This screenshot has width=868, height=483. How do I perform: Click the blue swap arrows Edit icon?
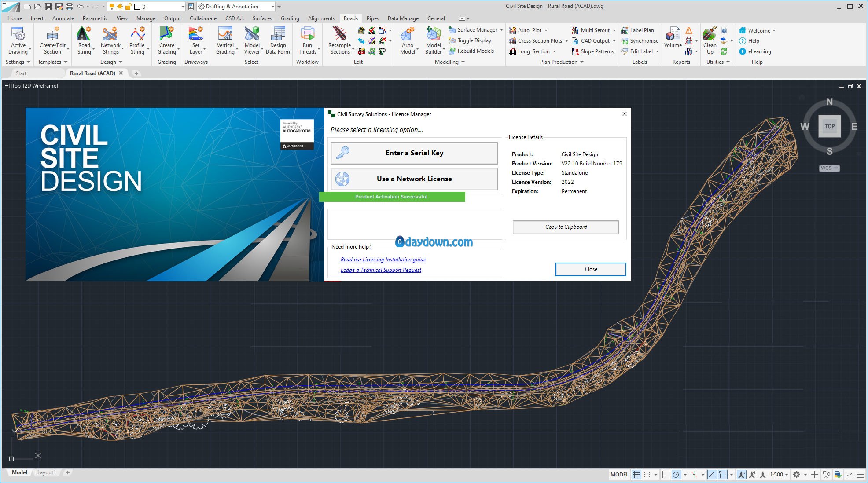361,41
